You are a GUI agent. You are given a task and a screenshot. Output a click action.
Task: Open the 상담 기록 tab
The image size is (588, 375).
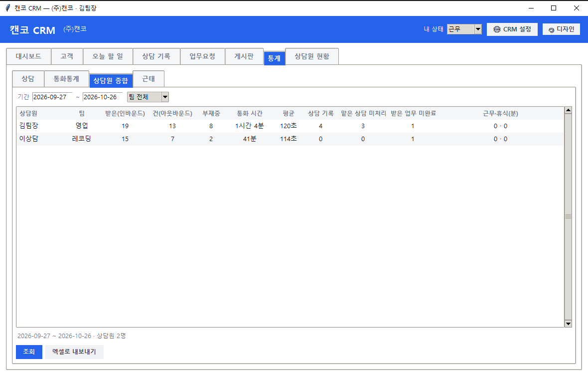(x=156, y=56)
